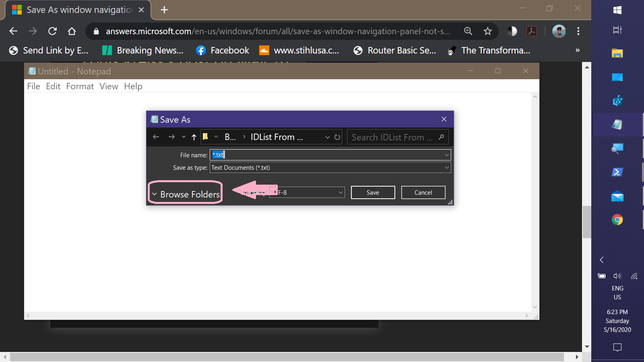The image size is (644, 362).
Task: Check the battery status tray icon
Action: click(x=602, y=276)
